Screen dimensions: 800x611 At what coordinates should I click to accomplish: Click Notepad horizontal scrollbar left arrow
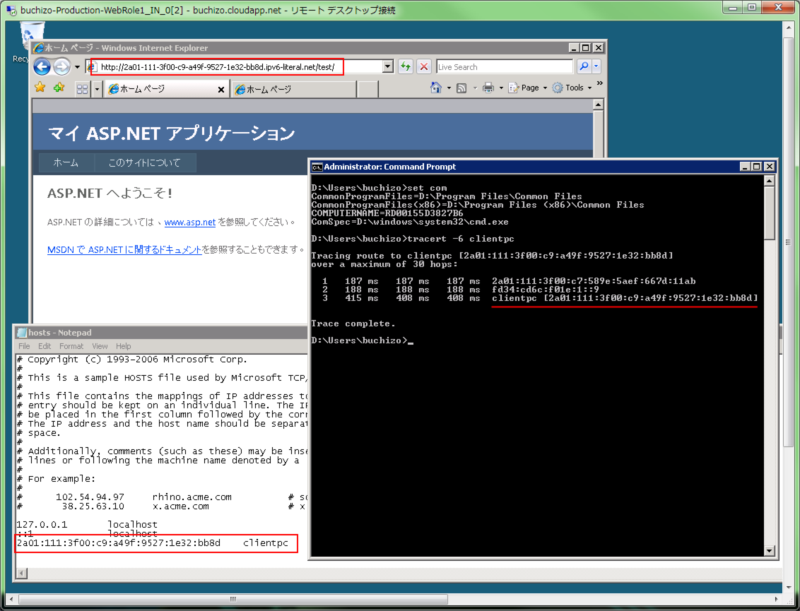tap(21, 573)
